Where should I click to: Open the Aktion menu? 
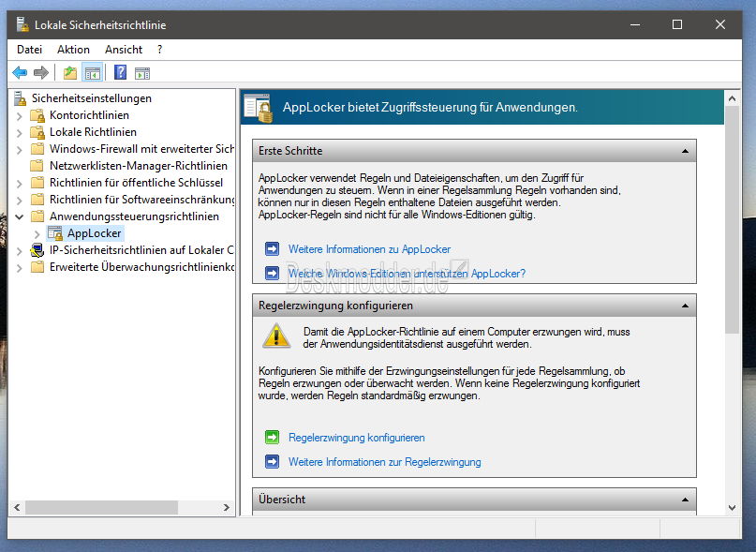pos(73,50)
